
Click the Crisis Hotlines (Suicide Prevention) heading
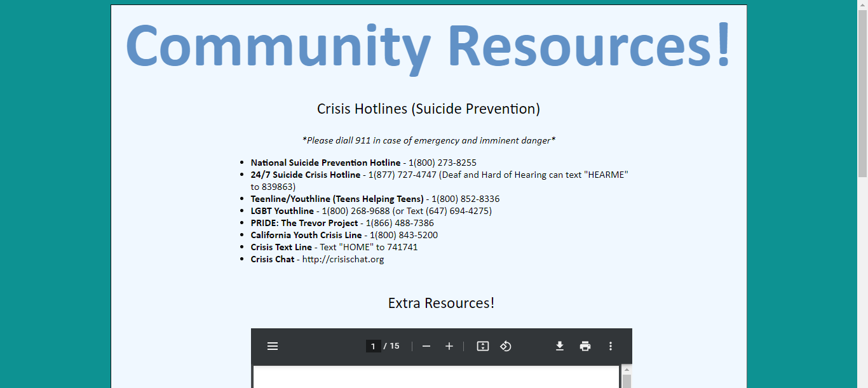pos(429,109)
